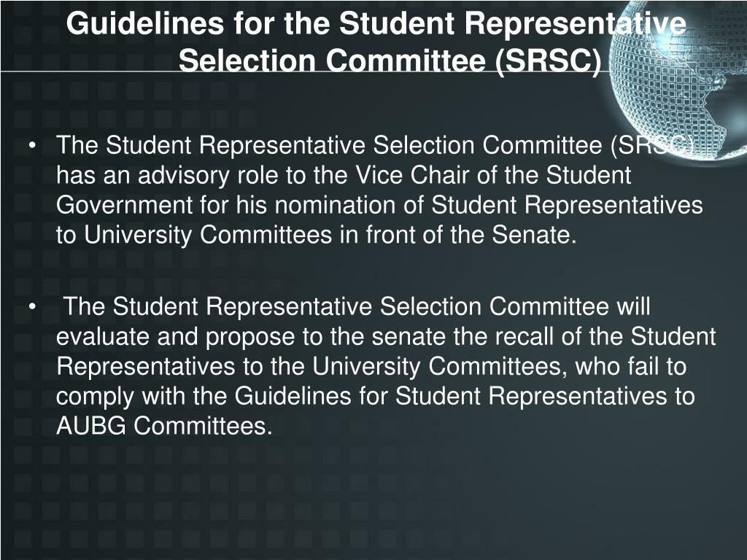Click the text 'AUBG Committees.'
This screenshot has height=560, width=747.
(164, 426)
